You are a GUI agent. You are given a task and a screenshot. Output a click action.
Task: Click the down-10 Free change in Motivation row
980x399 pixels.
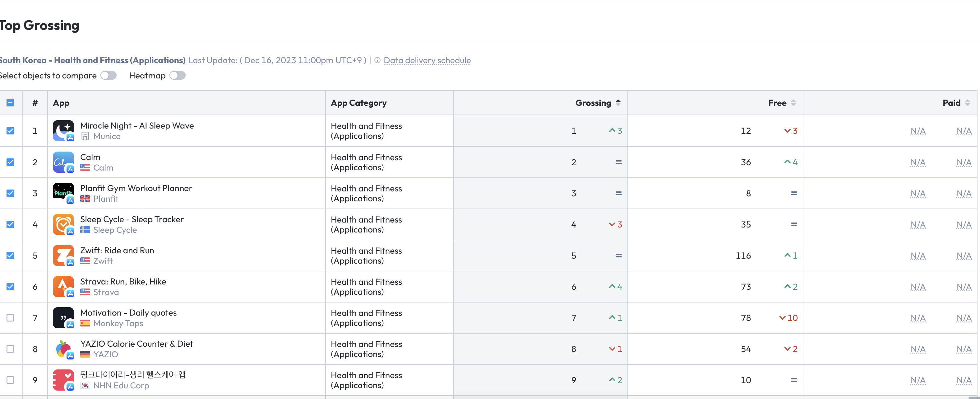(788, 318)
